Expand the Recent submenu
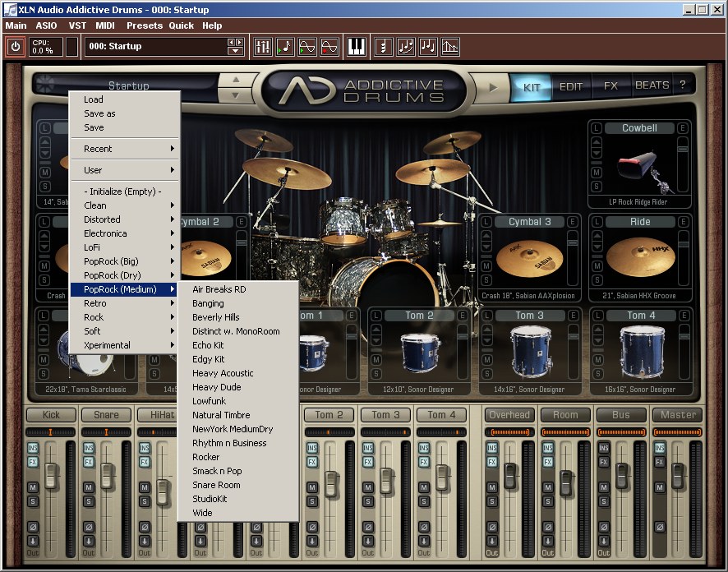This screenshot has height=572, width=728. pyautogui.click(x=124, y=149)
